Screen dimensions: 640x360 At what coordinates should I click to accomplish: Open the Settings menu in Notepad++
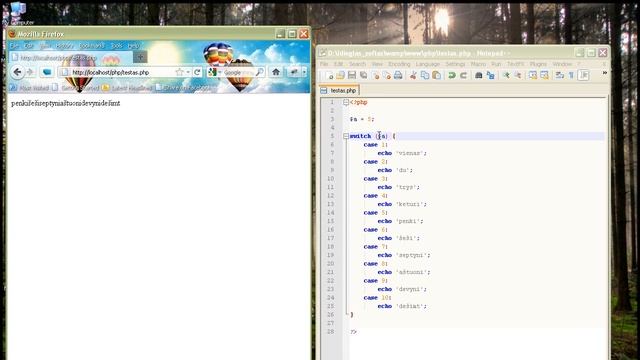[x=455, y=64]
